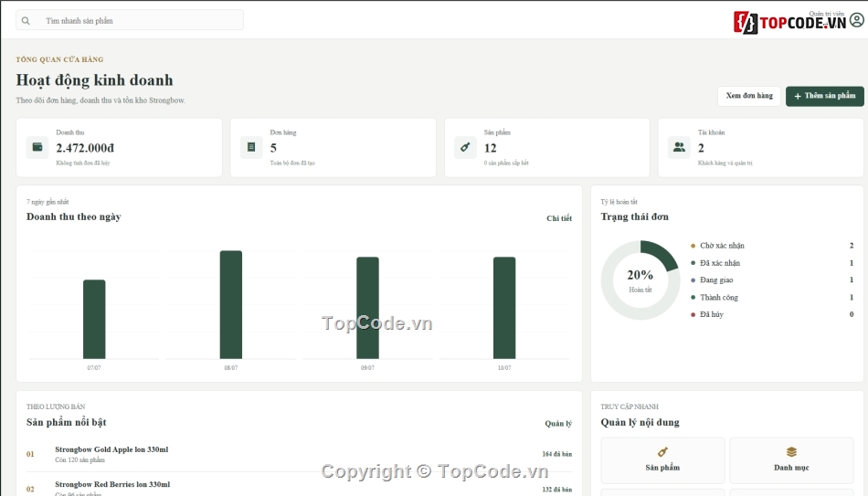Click the Sản phẩm bottle card icon
This screenshot has width=868, height=496.
click(x=465, y=147)
